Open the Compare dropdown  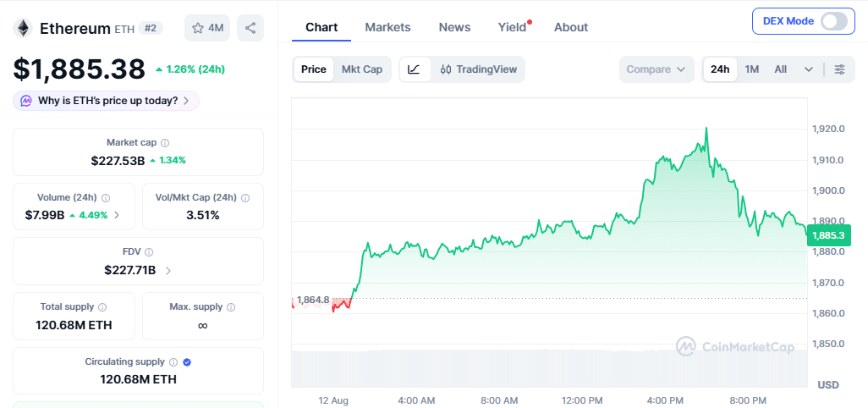point(656,69)
